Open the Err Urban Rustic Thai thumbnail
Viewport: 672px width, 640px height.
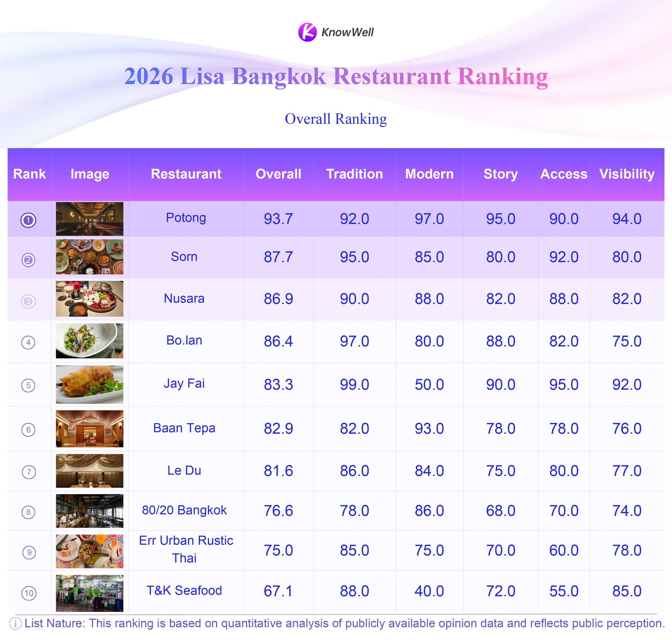[89, 551]
